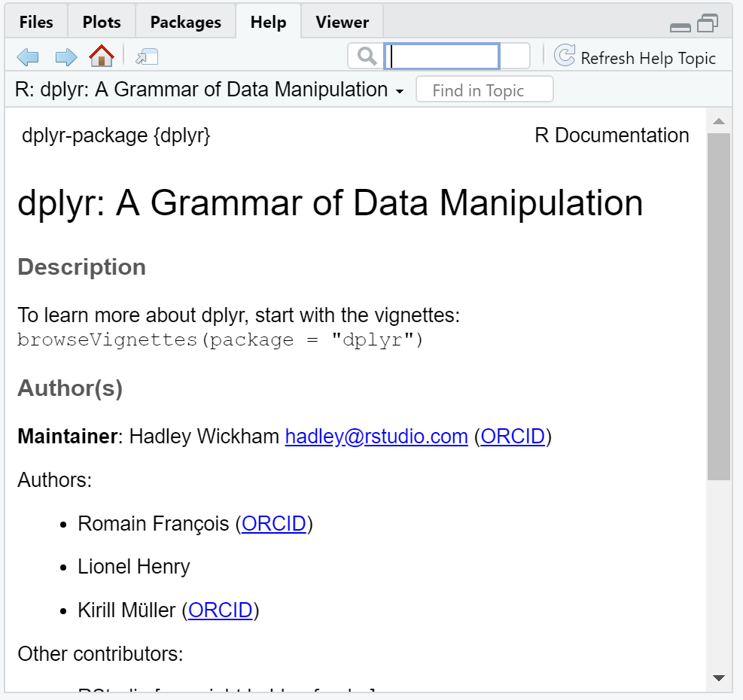The width and height of the screenshot is (743, 700).
Task: Click the 'R Documentation' header text
Action: [x=612, y=135]
